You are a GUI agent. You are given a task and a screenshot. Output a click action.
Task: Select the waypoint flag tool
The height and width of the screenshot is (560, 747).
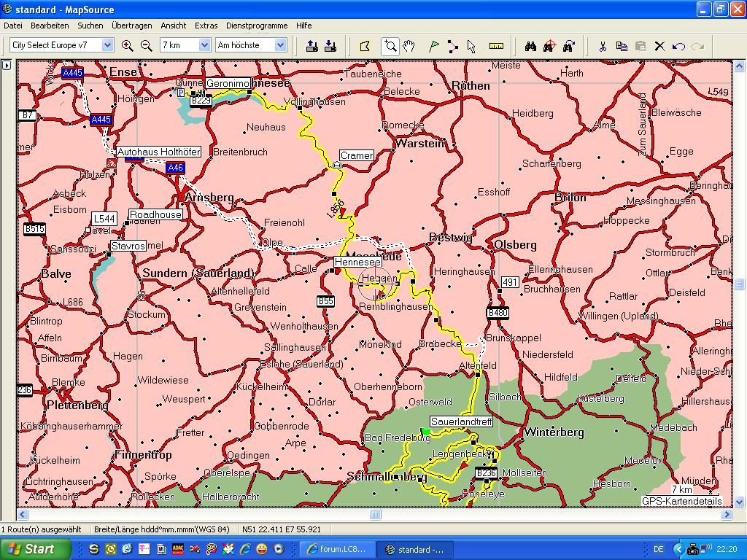coord(434,46)
